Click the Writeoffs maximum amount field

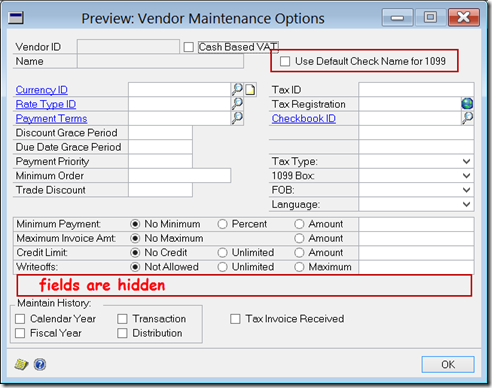[416, 267]
